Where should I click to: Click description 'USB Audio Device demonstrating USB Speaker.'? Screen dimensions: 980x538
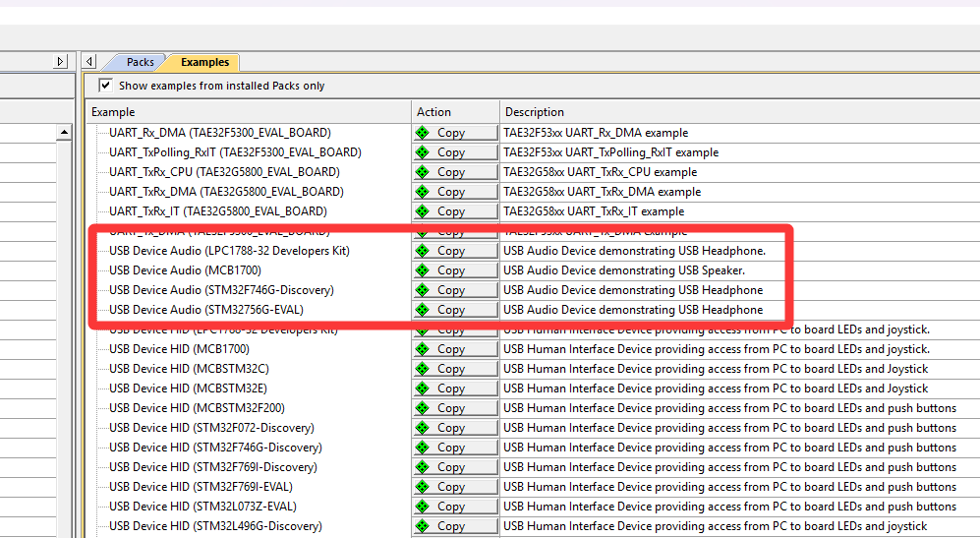(624, 270)
